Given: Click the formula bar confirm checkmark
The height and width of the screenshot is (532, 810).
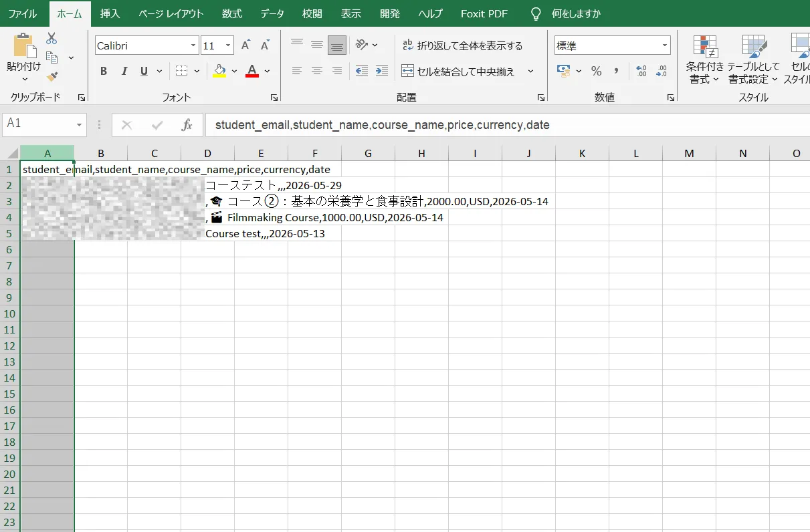Looking at the screenshot, I should click(158, 125).
